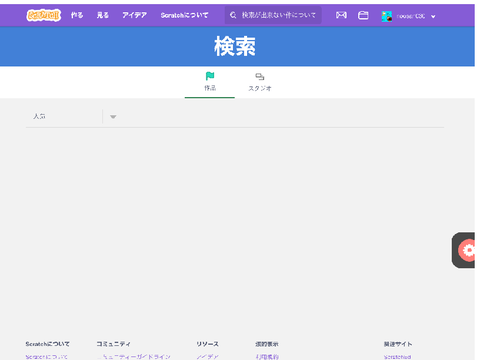Expand the account dropdown arrow

pos(433,16)
